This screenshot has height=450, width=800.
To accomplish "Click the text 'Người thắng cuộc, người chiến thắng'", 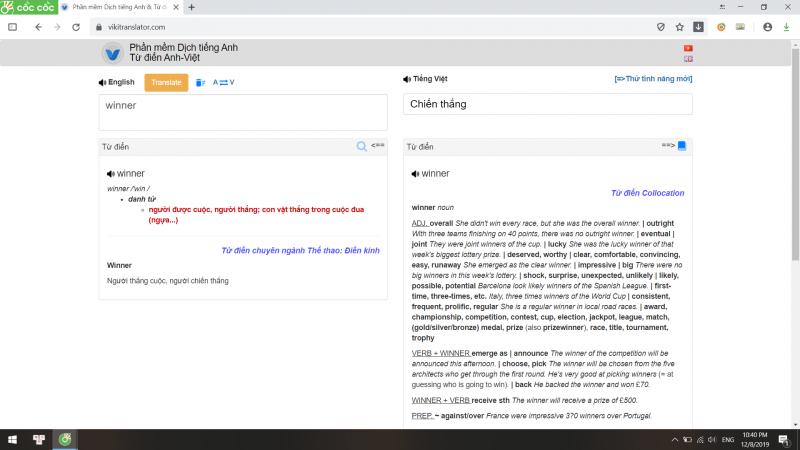I will pos(168,281).
